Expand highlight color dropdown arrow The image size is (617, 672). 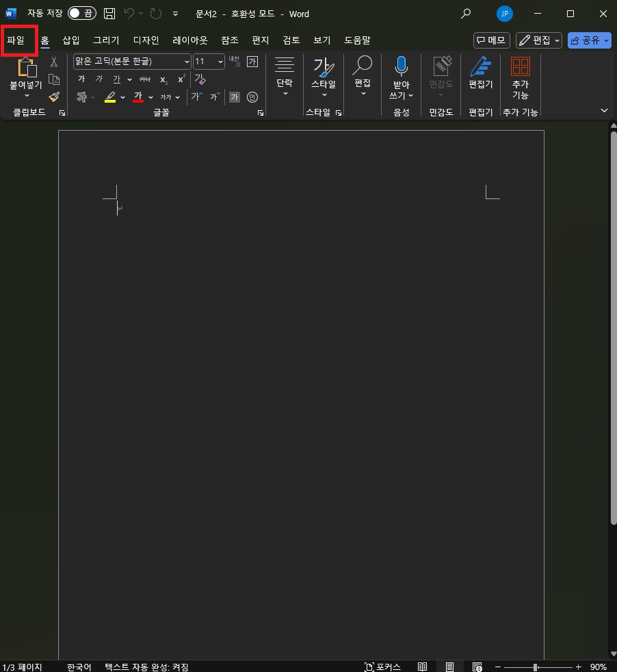click(x=122, y=97)
